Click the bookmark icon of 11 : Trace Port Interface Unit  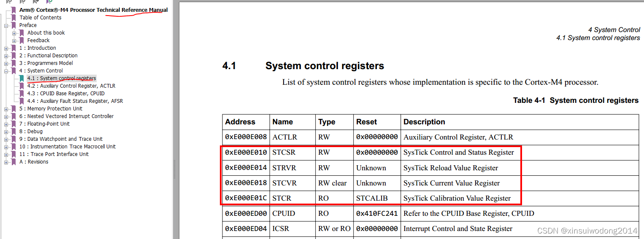point(14,154)
